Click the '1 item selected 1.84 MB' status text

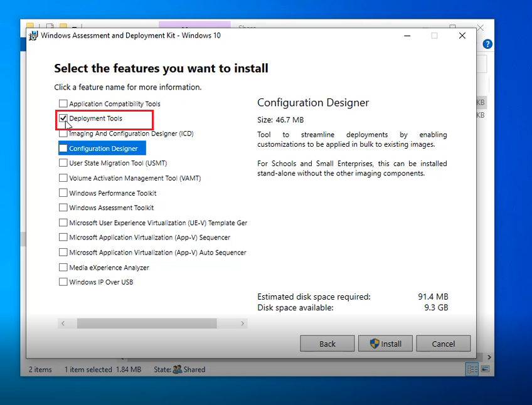(103, 369)
